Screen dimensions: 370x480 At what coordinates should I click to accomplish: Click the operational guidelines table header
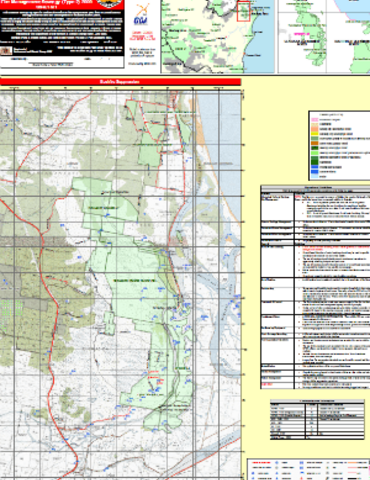(x=315, y=189)
